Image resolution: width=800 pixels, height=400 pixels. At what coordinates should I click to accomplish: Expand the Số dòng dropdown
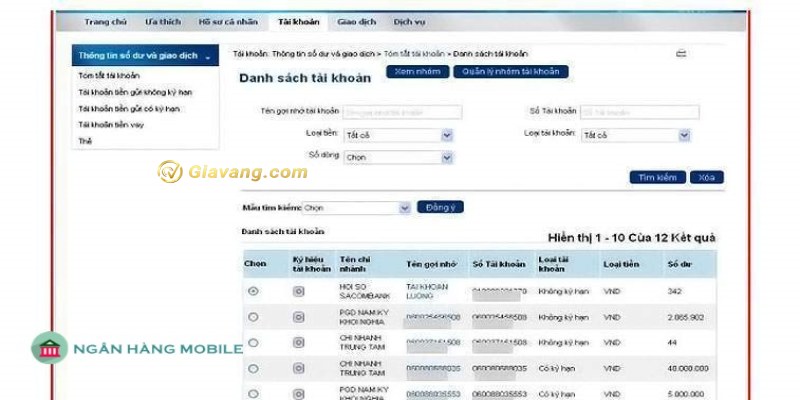pos(447,157)
